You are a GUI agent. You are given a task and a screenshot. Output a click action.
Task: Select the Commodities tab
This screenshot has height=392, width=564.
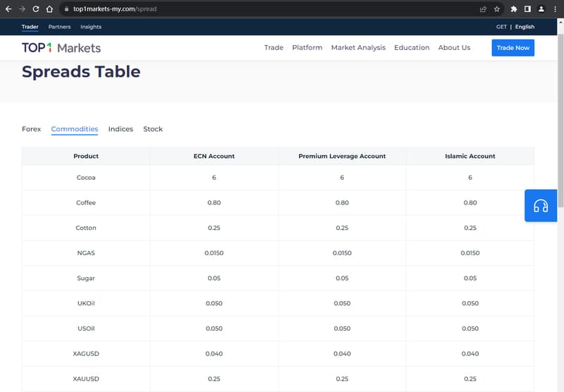click(x=75, y=129)
